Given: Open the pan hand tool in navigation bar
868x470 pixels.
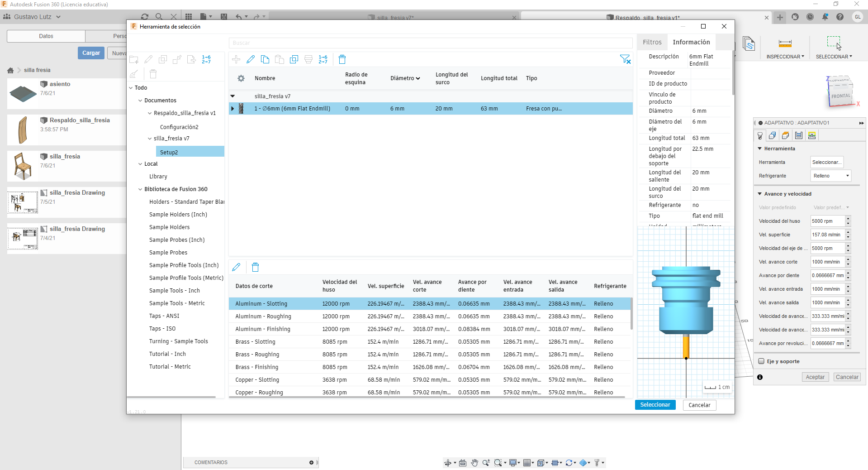Looking at the screenshot, I should coord(474,462).
